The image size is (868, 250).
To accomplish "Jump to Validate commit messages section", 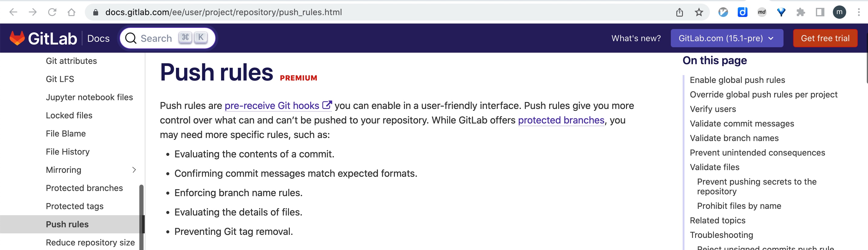I will point(742,124).
